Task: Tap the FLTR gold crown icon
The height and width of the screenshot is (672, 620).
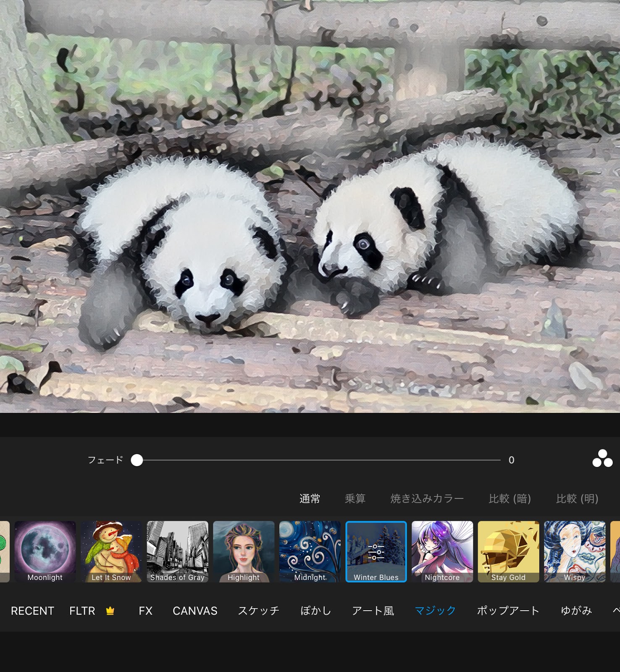Action: pos(110,611)
